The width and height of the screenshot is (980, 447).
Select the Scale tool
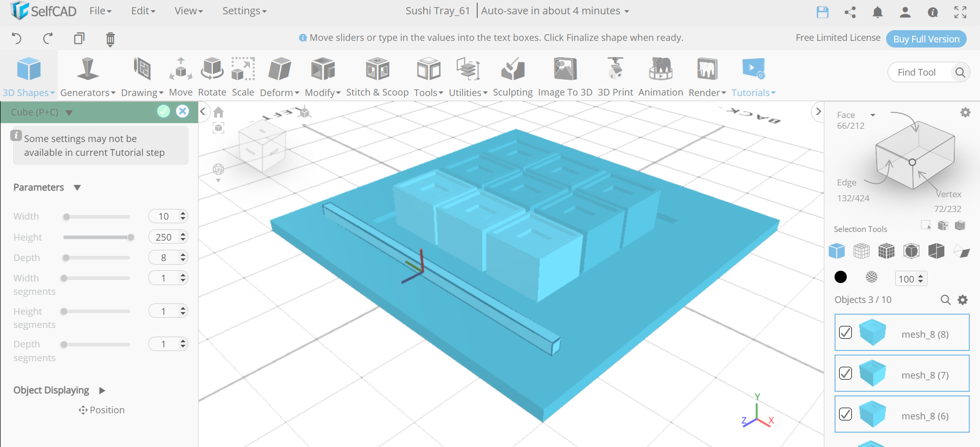[x=243, y=77]
